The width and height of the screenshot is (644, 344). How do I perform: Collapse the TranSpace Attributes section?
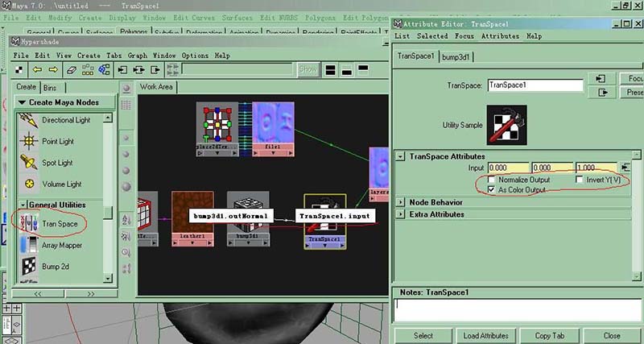400,156
